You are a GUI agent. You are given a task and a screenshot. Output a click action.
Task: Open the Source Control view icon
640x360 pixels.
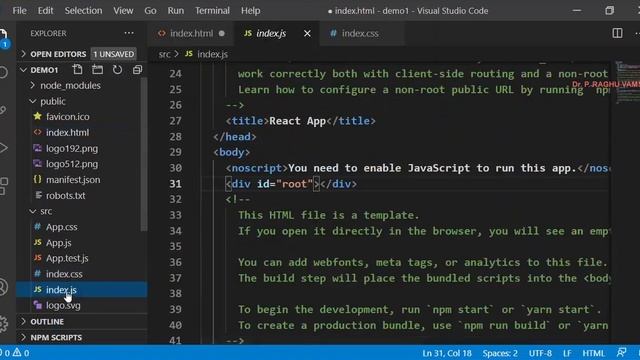3,110
